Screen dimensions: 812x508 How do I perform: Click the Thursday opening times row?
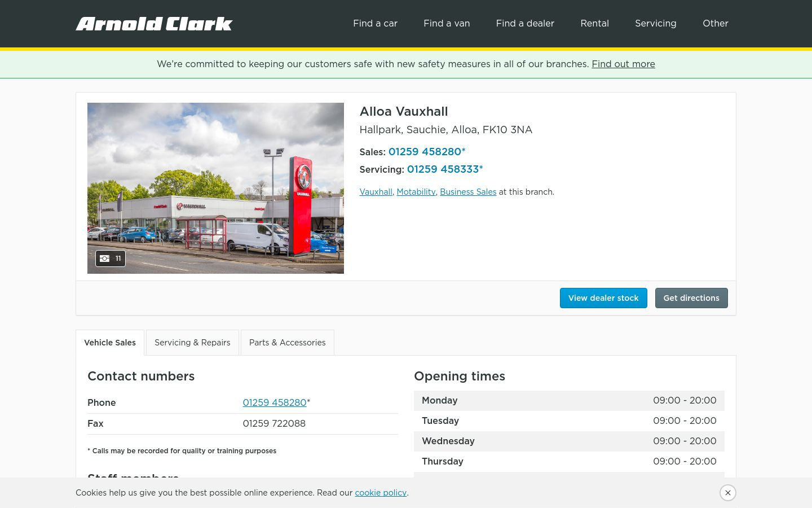point(569,461)
